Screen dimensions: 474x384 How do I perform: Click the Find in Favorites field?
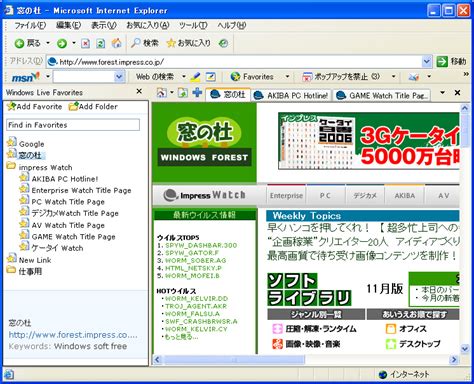(x=73, y=125)
